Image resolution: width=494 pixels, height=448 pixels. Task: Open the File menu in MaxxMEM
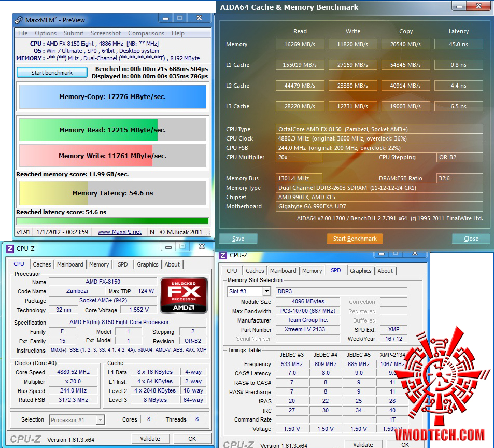pyautogui.click(x=23, y=33)
